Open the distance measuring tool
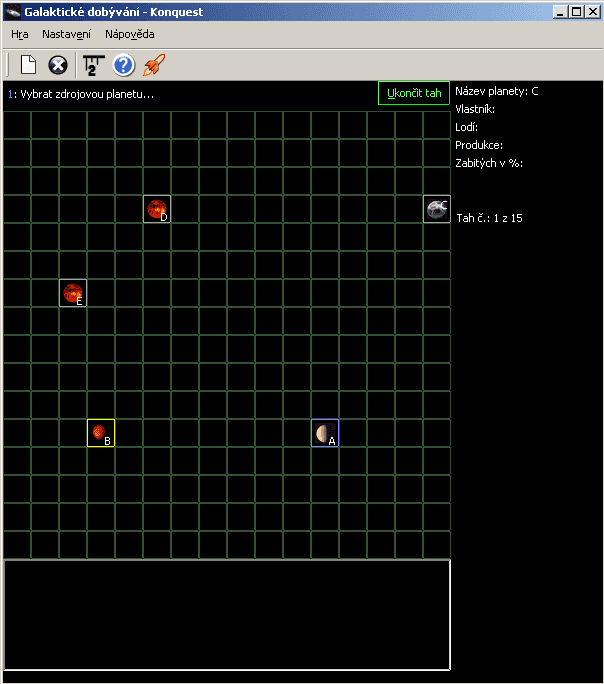The image size is (604, 684). click(x=93, y=65)
